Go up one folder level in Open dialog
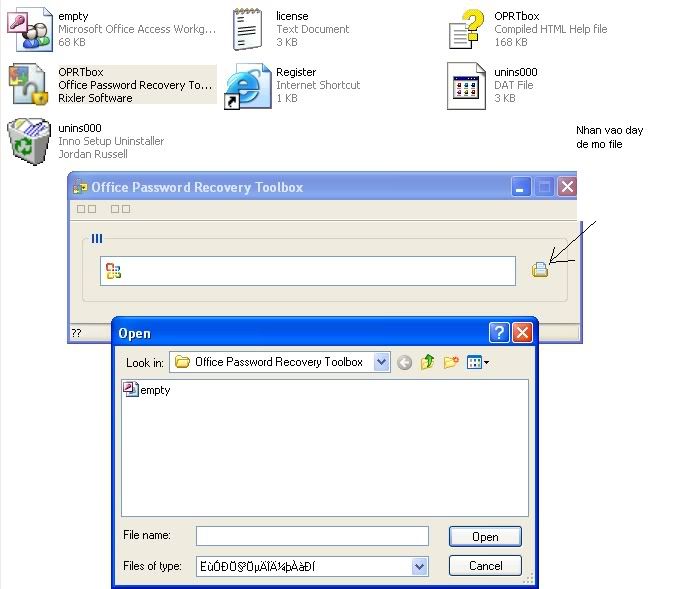676x589 pixels. pos(427,362)
